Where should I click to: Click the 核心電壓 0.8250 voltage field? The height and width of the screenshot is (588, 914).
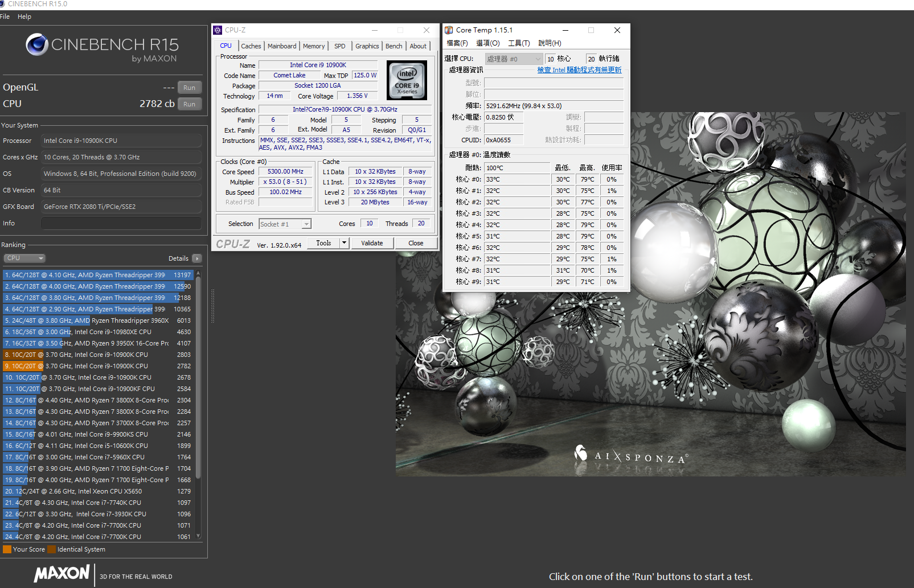503,117
